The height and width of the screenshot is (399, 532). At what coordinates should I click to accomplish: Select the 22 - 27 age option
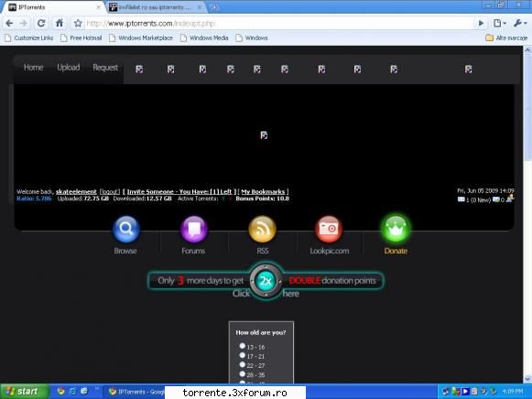point(243,365)
